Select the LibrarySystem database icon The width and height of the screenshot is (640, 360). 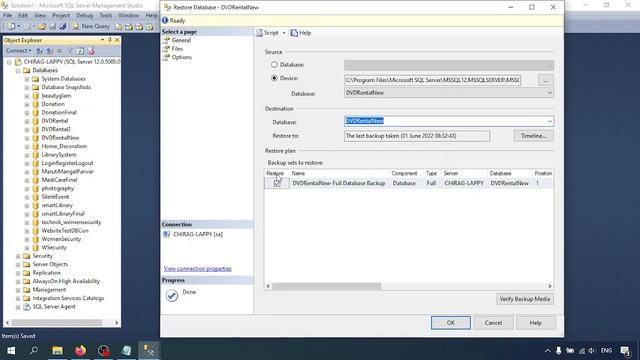click(x=36, y=155)
